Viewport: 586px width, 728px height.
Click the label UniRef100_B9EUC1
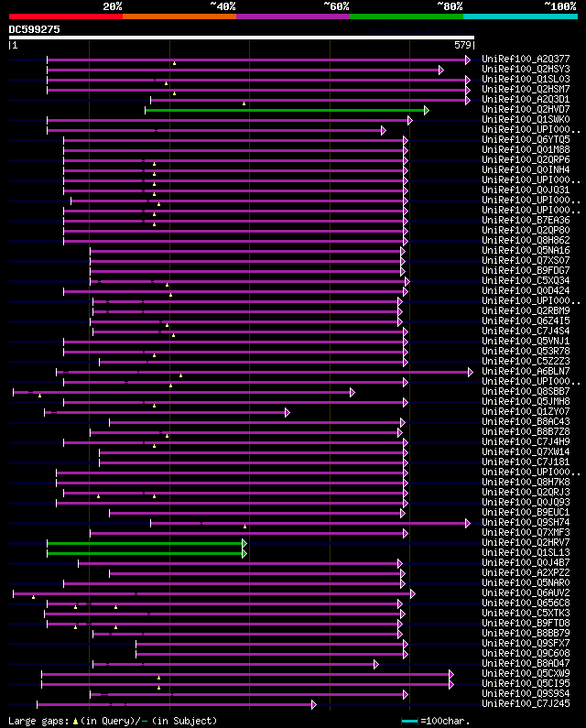[x=526, y=513]
